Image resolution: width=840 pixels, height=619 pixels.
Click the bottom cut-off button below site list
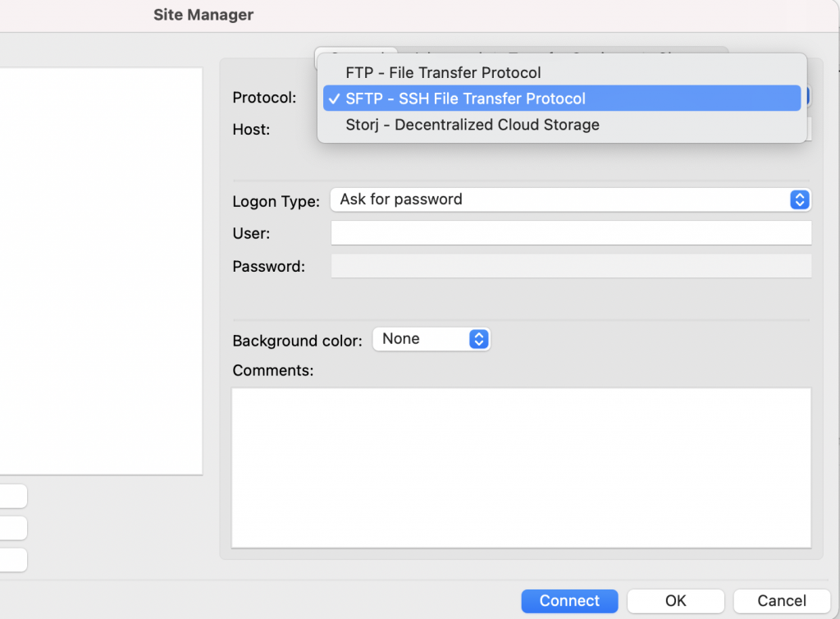click(12, 560)
